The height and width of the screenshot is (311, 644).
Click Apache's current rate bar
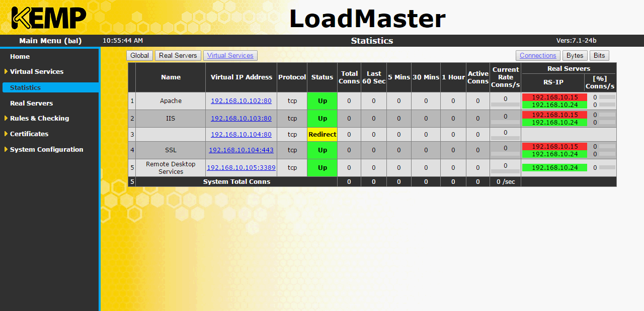505,105
